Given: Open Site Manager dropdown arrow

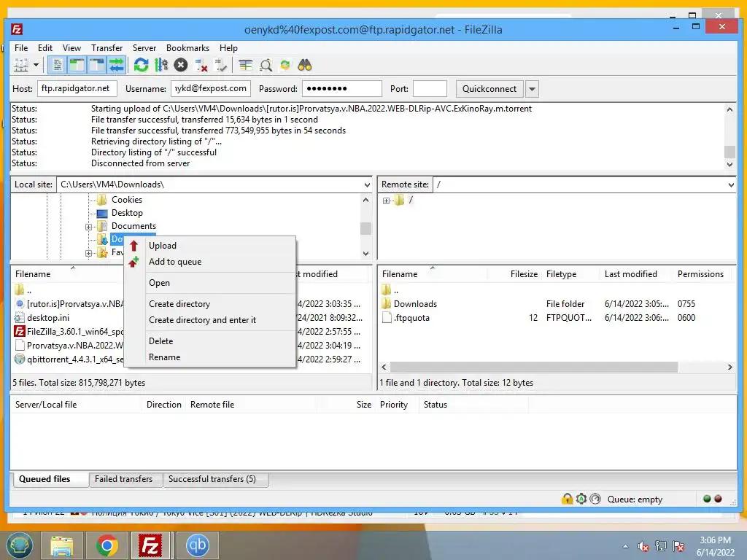Looking at the screenshot, I should (36, 65).
